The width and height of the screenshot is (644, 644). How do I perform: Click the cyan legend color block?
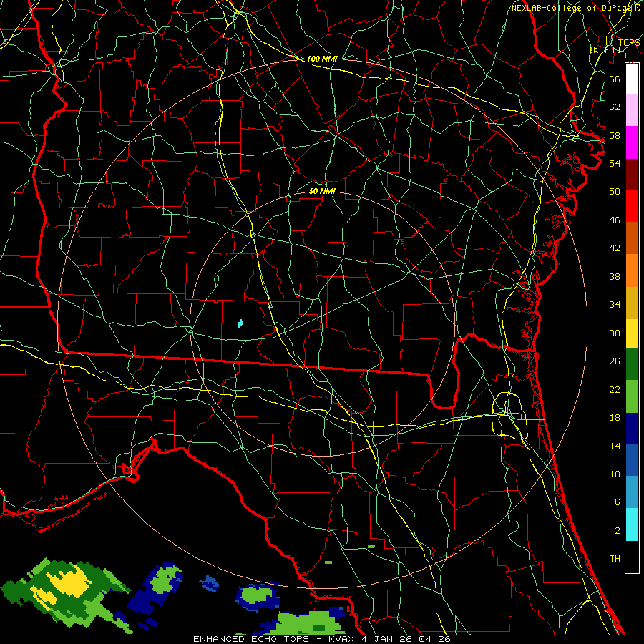(x=632, y=525)
